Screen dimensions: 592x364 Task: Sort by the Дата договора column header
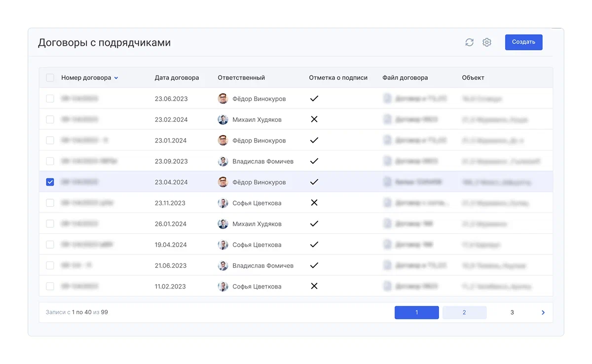tap(177, 77)
